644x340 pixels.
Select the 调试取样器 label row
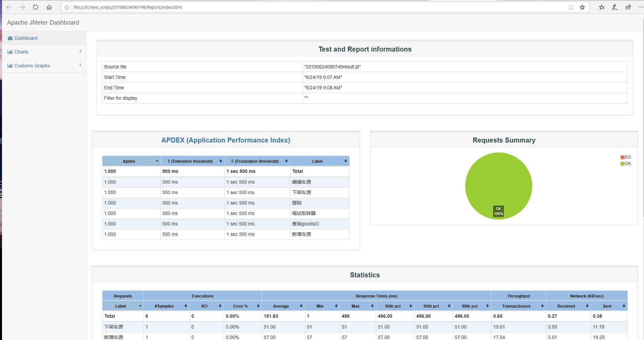304,213
